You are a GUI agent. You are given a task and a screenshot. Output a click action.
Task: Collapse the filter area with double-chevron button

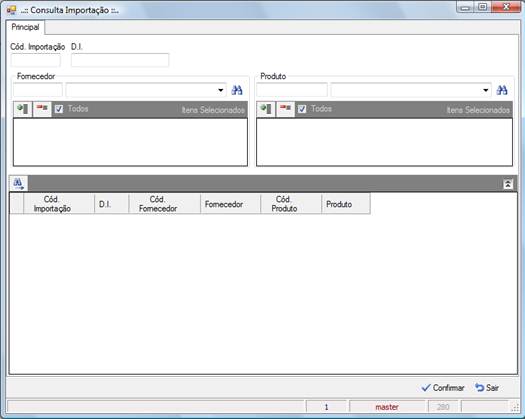(x=508, y=184)
